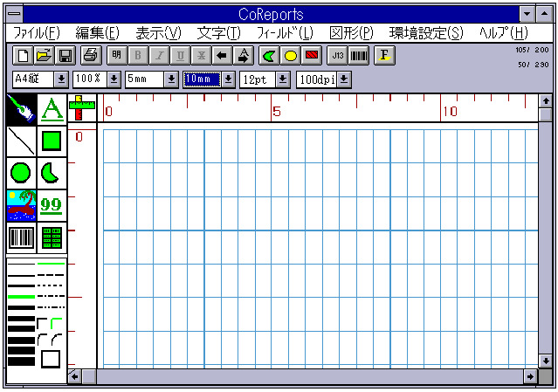Choose the white rectangle frame style
This screenshot has width=558, height=392.
coord(51,359)
